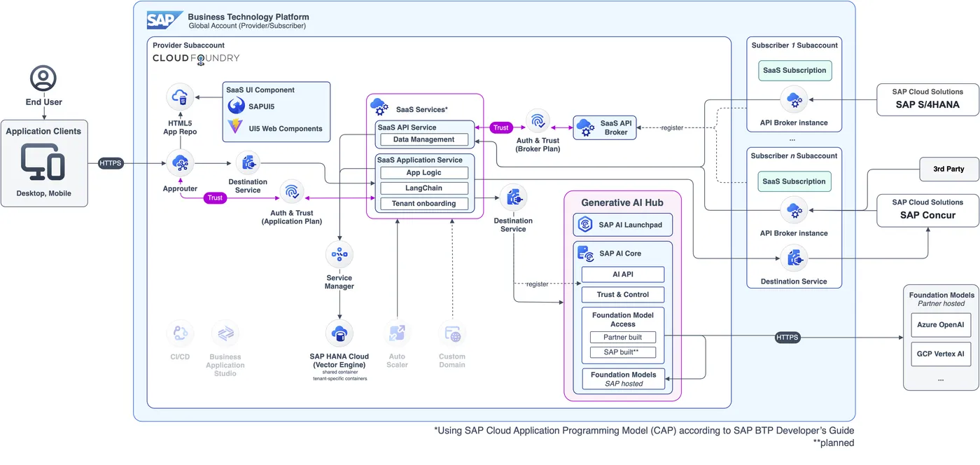Click the Azure OpenAI box
Screen dimensions: 980x465
(941, 325)
